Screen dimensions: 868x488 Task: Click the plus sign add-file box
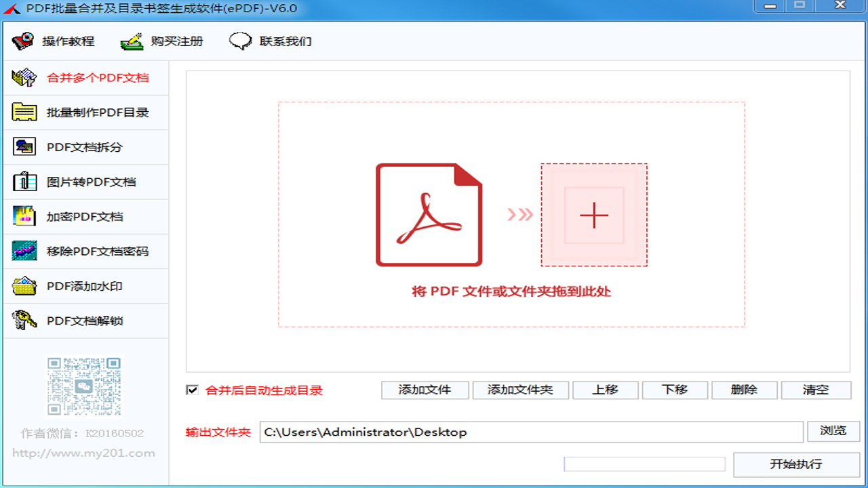tap(594, 215)
